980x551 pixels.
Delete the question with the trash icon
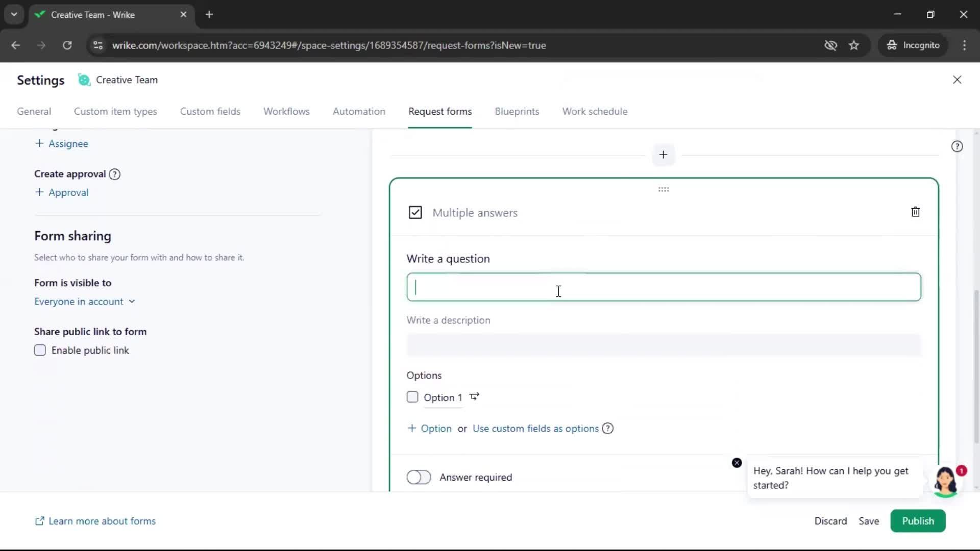tap(915, 212)
